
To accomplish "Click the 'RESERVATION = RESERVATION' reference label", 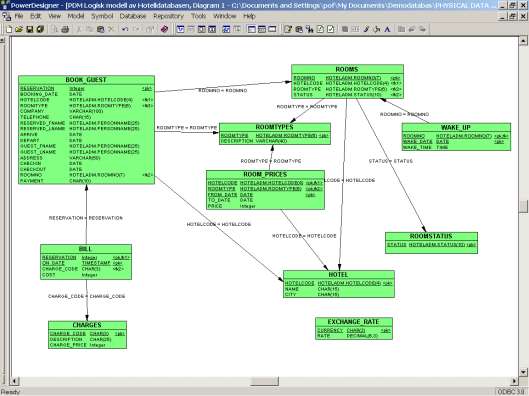I will (86, 218).
